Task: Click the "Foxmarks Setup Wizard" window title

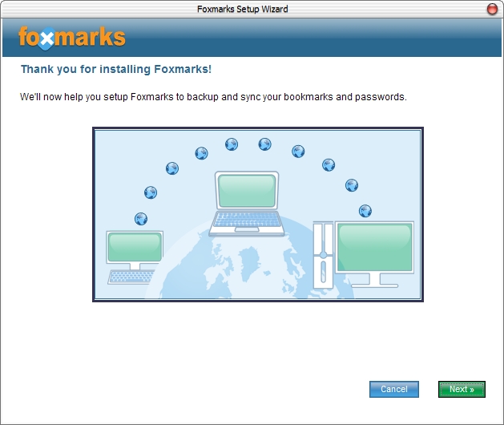Action: point(242,9)
